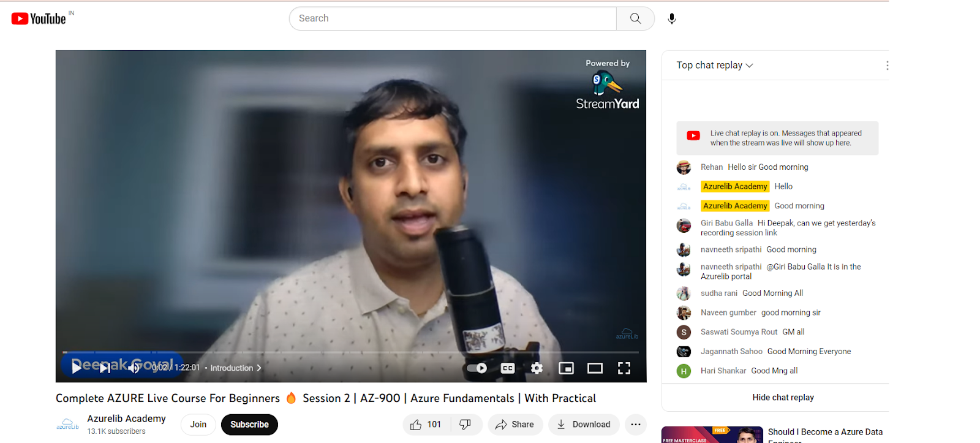Click the YouTube icon in chat notice
This screenshot has width=980, height=443.
coord(693,135)
